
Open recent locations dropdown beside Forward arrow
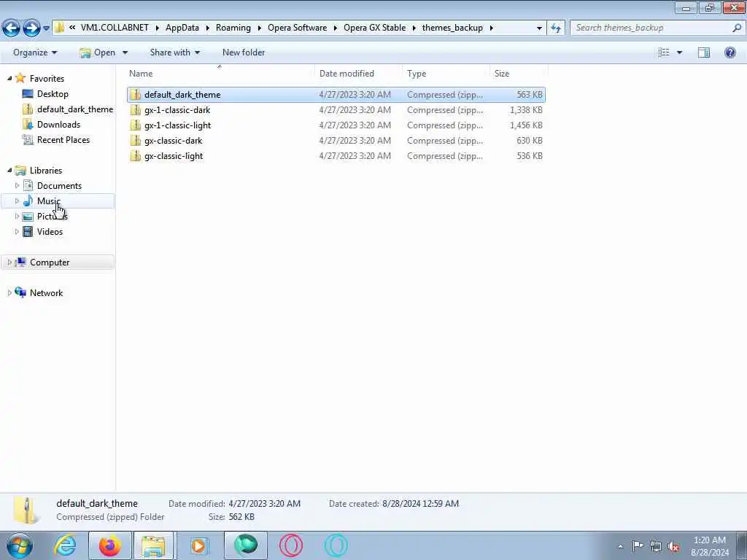tap(46, 28)
